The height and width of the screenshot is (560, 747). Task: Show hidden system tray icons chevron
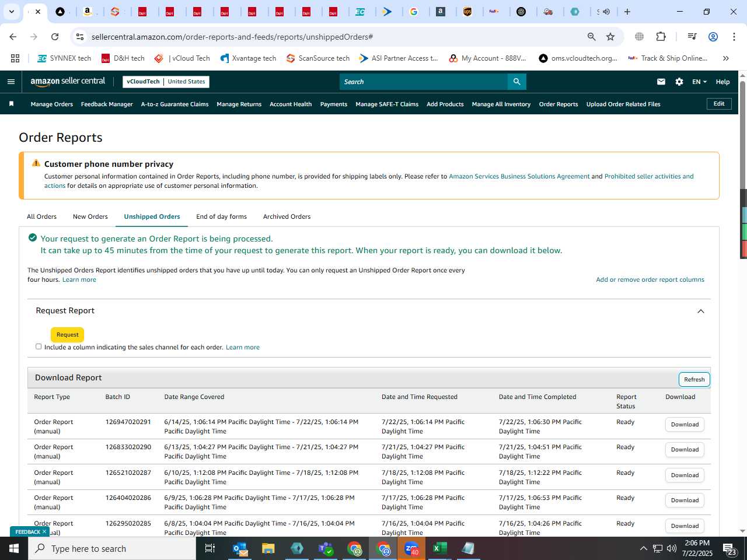643,548
